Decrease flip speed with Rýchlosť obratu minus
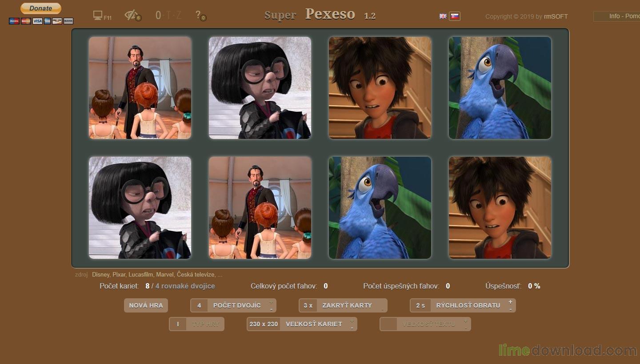 click(510, 309)
